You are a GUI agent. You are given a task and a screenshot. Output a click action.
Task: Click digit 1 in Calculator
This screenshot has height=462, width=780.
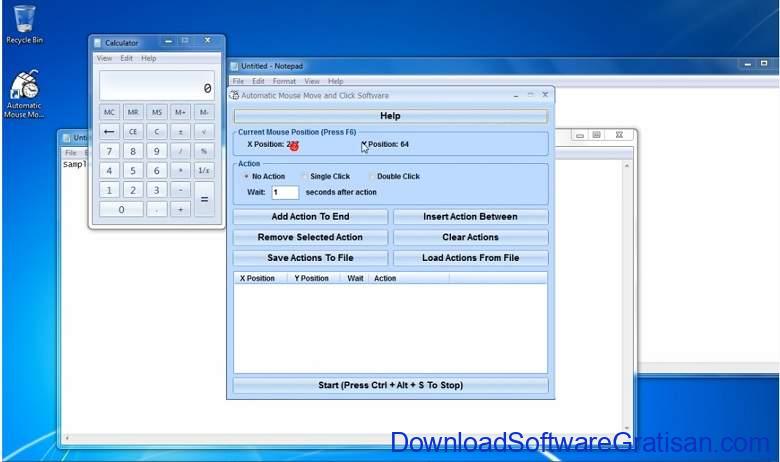click(x=109, y=190)
